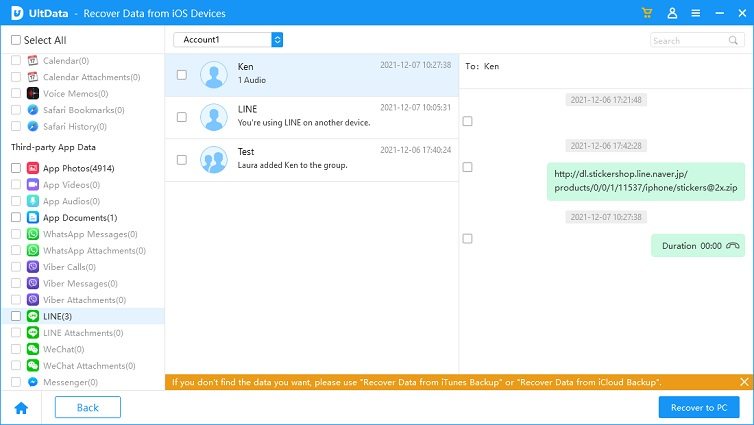Click the App Photos category icon
The image size is (754, 425).
[x=33, y=168]
